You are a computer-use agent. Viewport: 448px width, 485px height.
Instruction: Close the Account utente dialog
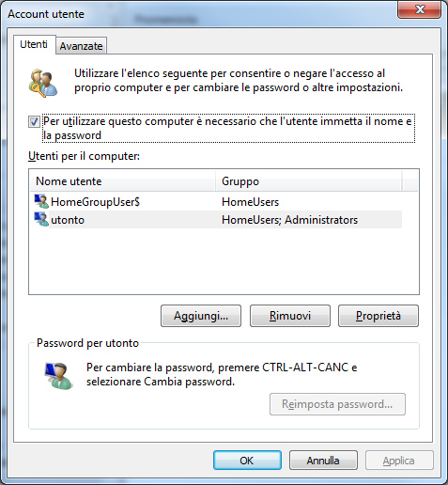(x=420, y=9)
